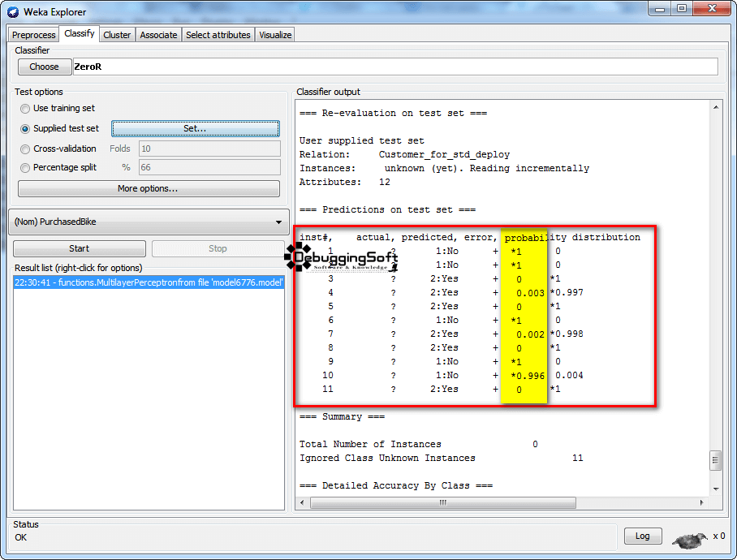This screenshot has width=737, height=560.
Task: Open the Log window
Action: (x=643, y=536)
